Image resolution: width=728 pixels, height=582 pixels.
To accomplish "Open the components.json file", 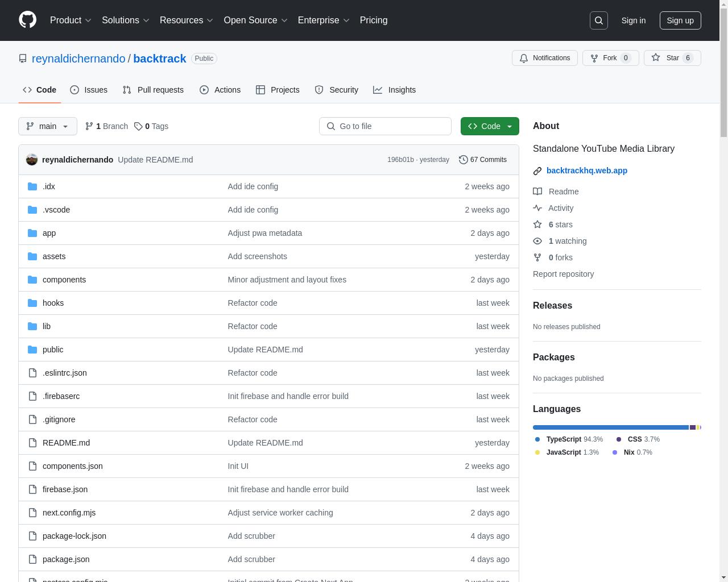I will [73, 466].
